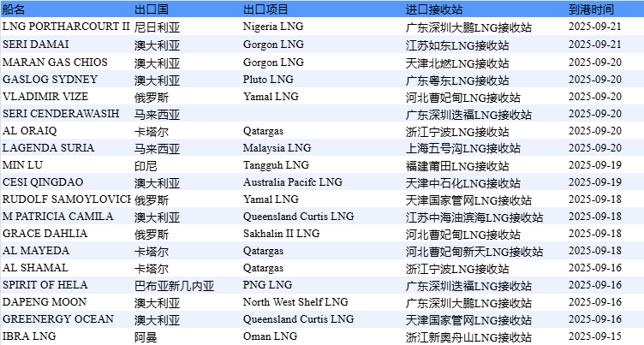644x345 pixels.
Task: Click the 出口国 column header
Action: tap(151, 9)
